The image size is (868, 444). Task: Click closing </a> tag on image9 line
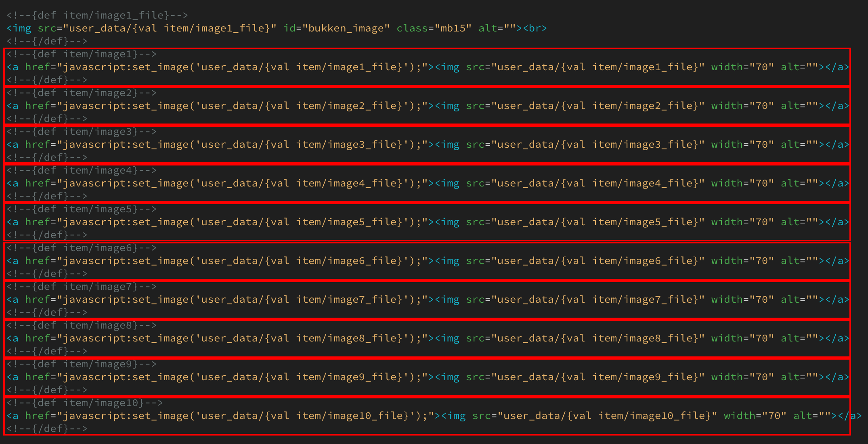pyautogui.click(x=837, y=377)
